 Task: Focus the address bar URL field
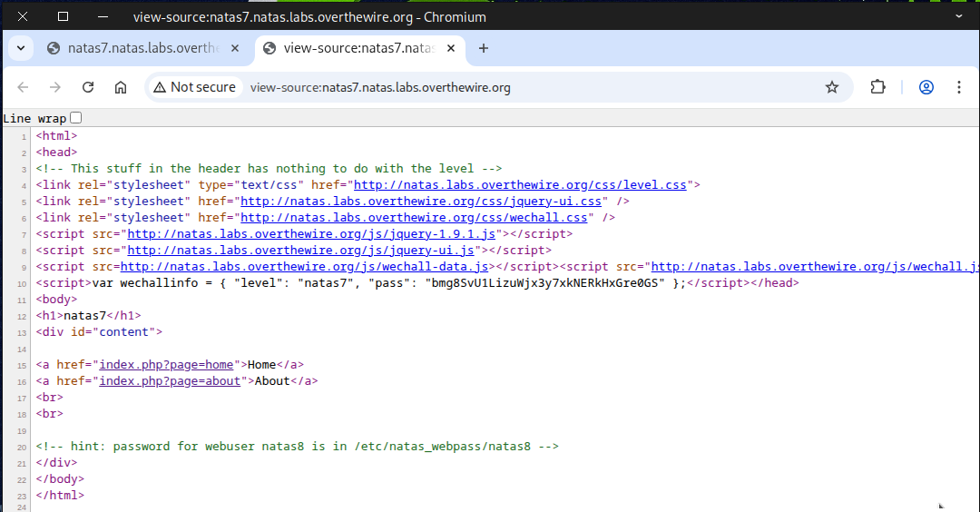pos(526,87)
